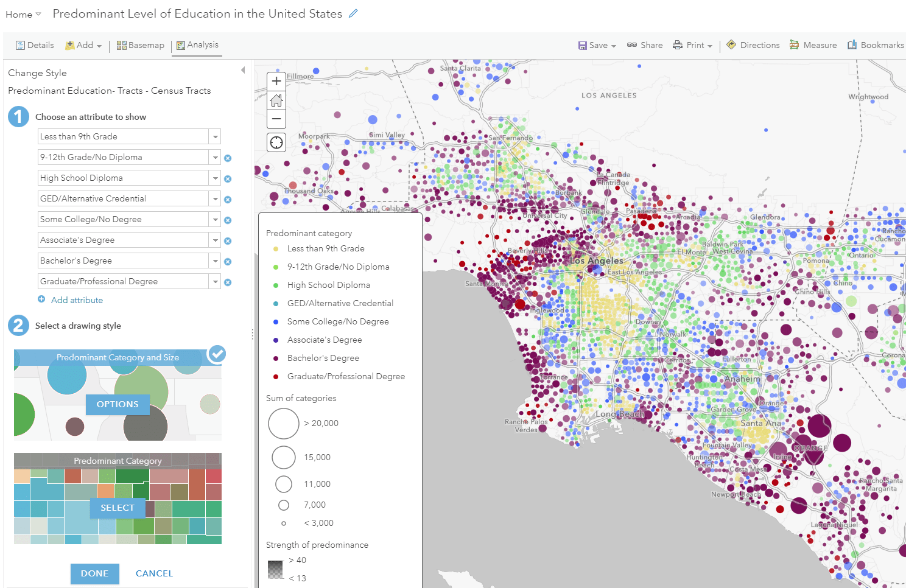The width and height of the screenshot is (906, 588).
Task: Click the > 20,000 size legend circle
Action: (284, 424)
